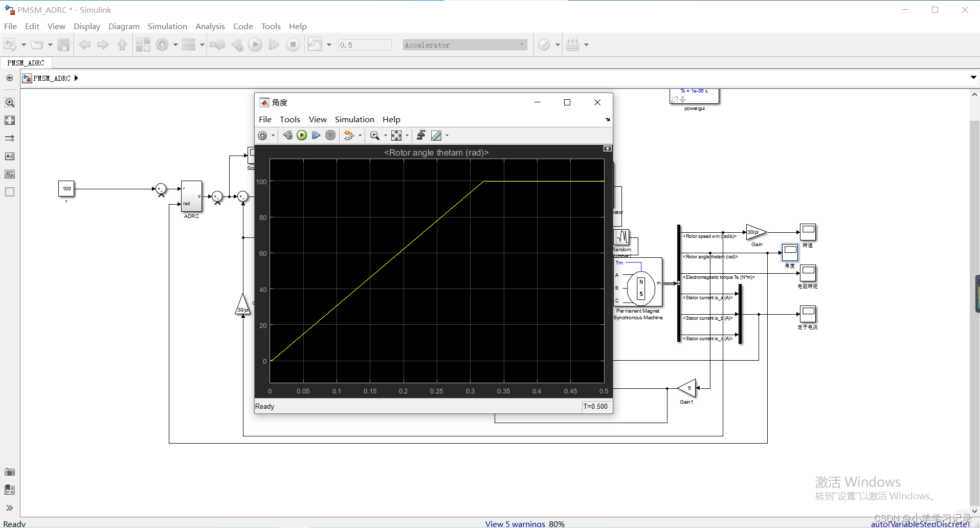Click the View 5 warnings link
Image resolution: width=980 pixels, height=528 pixels.
click(x=515, y=523)
